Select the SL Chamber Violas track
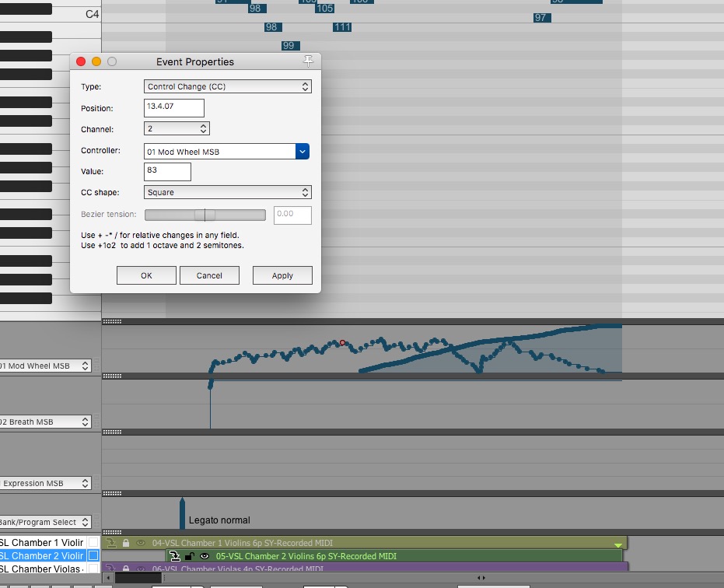 (43, 569)
